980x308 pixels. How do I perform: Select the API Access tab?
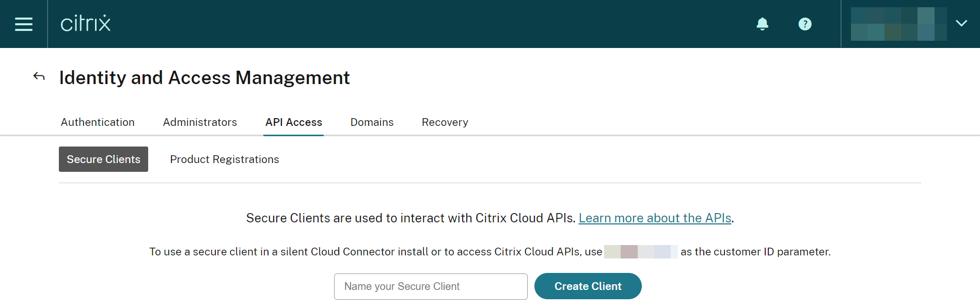click(x=293, y=122)
